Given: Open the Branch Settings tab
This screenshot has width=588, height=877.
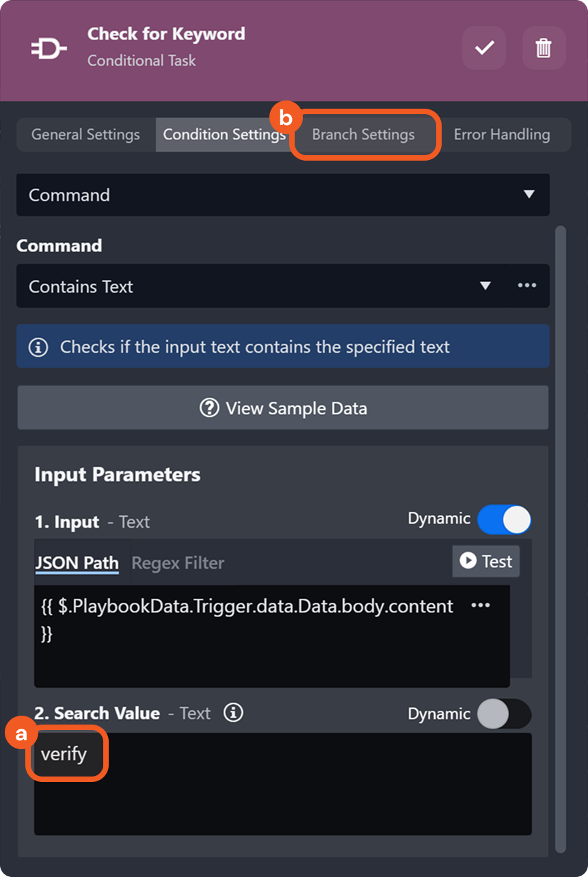Looking at the screenshot, I should pos(364,135).
